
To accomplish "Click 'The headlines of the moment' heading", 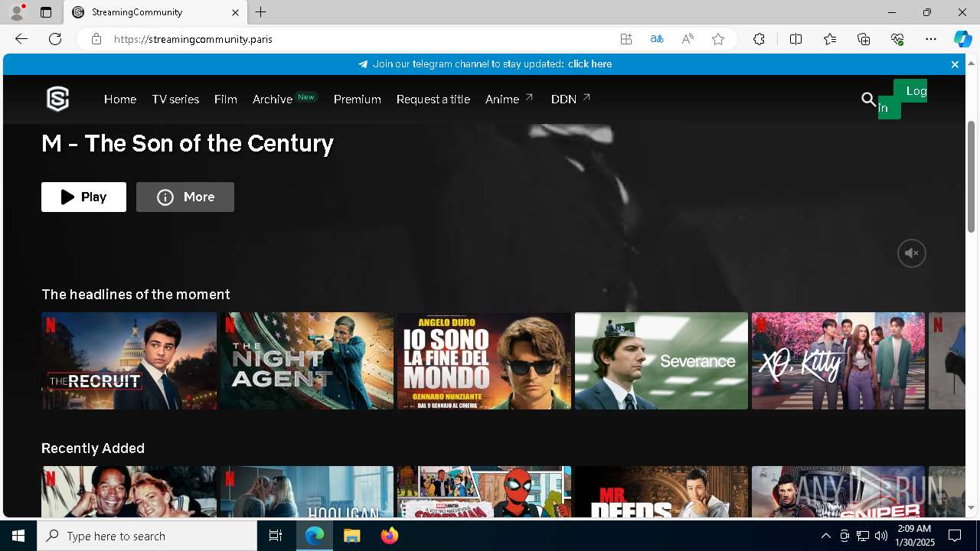I will point(136,295).
